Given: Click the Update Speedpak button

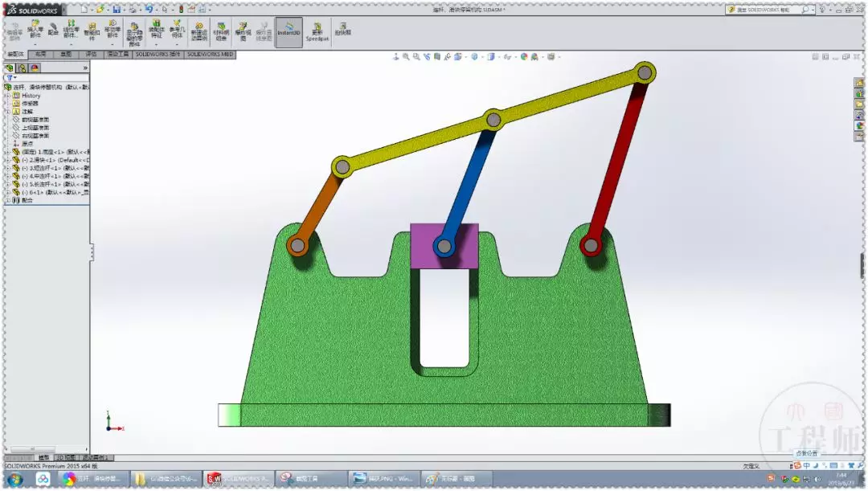Looking at the screenshot, I should coord(317,32).
